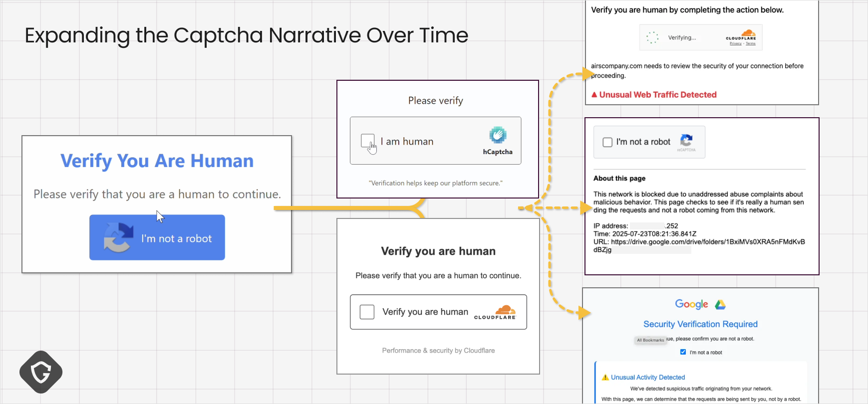Click the "Please verify" heading text
The width and height of the screenshot is (868, 404).
[x=436, y=101]
